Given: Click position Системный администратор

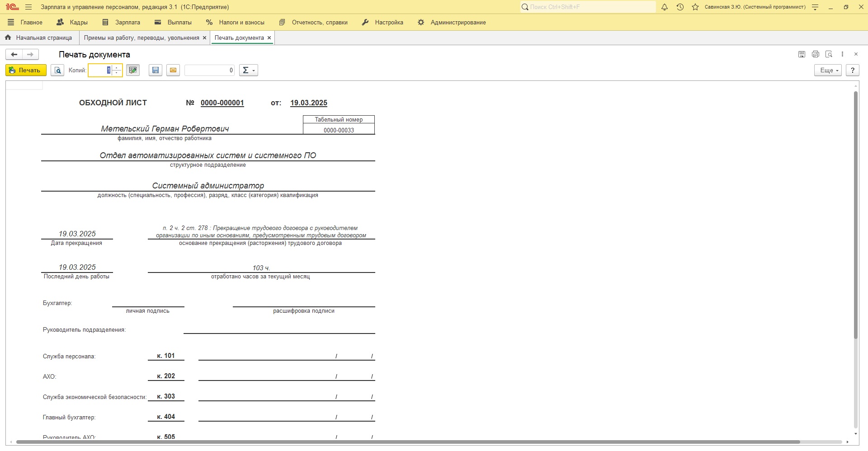Looking at the screenshot, I should 208,186.
